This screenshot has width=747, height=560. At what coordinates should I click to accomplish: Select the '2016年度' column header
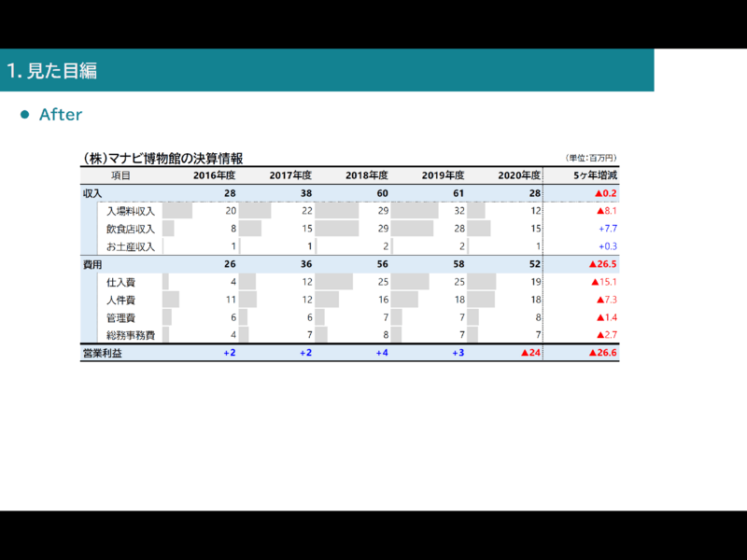tap(214, 175)
